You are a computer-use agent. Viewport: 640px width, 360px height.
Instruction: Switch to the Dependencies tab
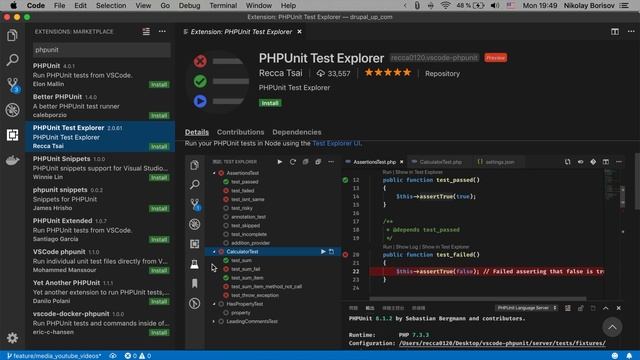click(297, 132)
